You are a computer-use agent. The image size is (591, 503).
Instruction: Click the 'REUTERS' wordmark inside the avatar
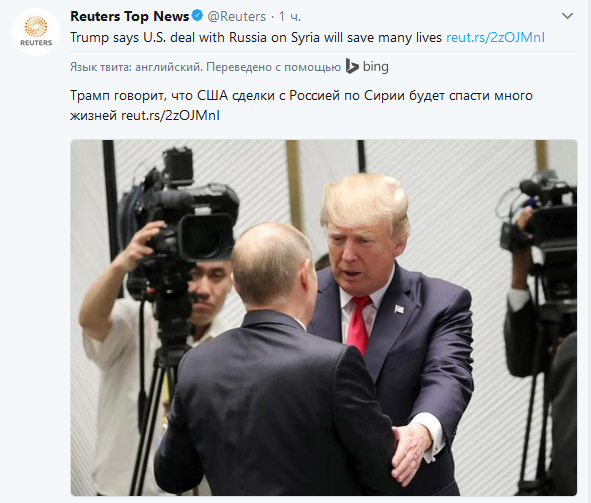[36, 43]
